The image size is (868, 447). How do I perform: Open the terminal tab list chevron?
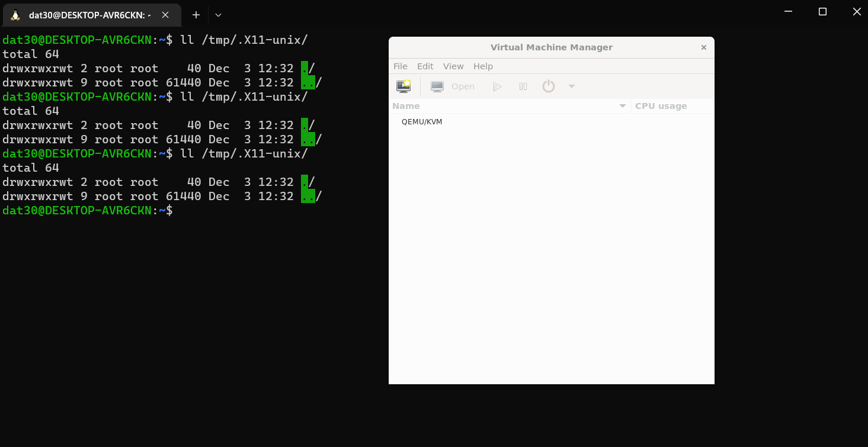coord(217,15)
